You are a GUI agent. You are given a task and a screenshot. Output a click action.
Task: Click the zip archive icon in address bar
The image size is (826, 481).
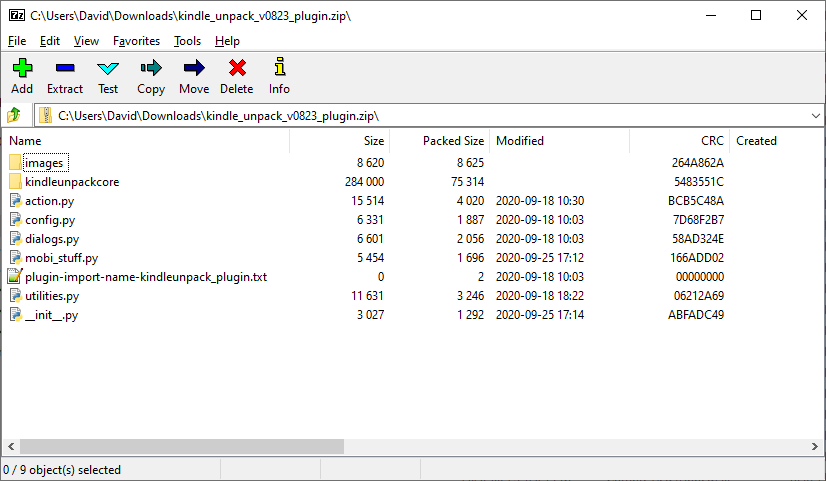point(46,115)
